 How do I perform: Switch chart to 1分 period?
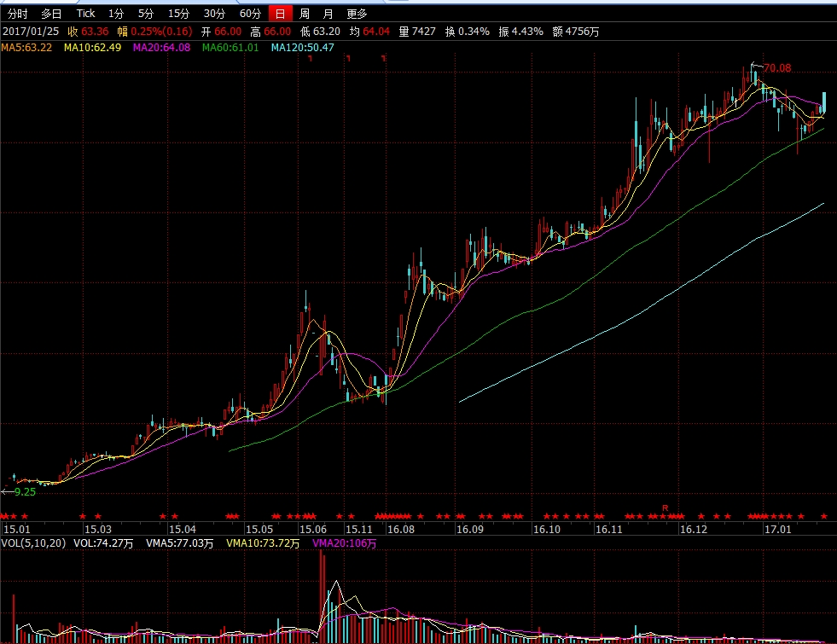116,14
